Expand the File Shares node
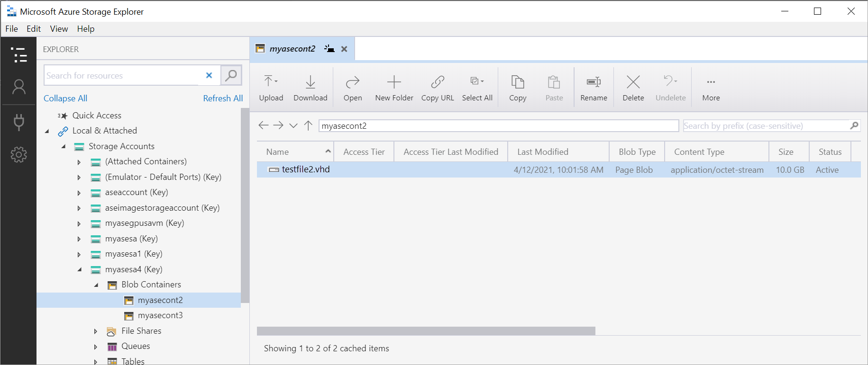This screenshot has height=365, width=868. [x=96, y=331]
